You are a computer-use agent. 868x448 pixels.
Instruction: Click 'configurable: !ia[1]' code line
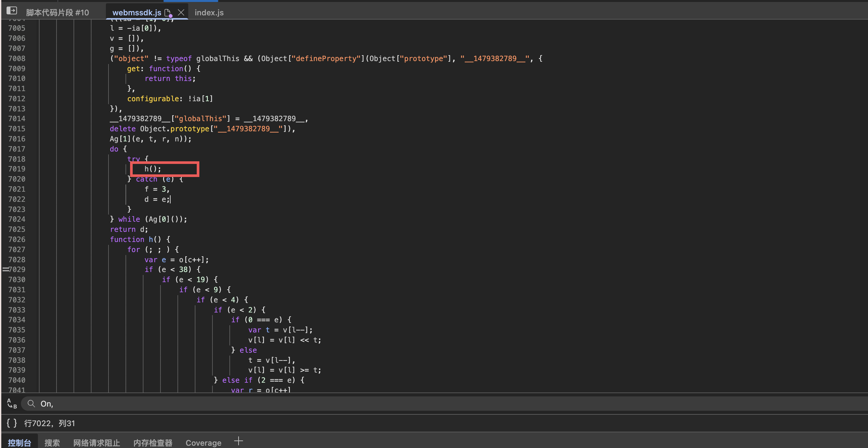click(170, 99)
